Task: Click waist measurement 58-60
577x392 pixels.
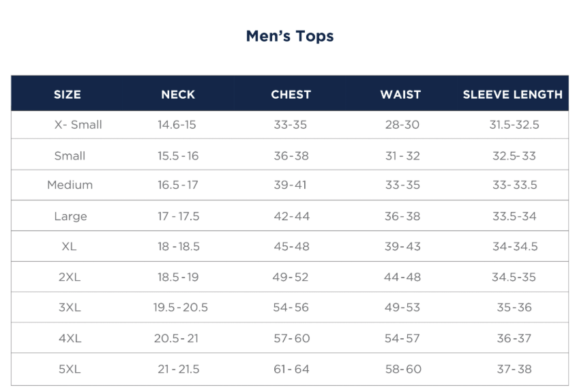Action: (x=402, y=369)
